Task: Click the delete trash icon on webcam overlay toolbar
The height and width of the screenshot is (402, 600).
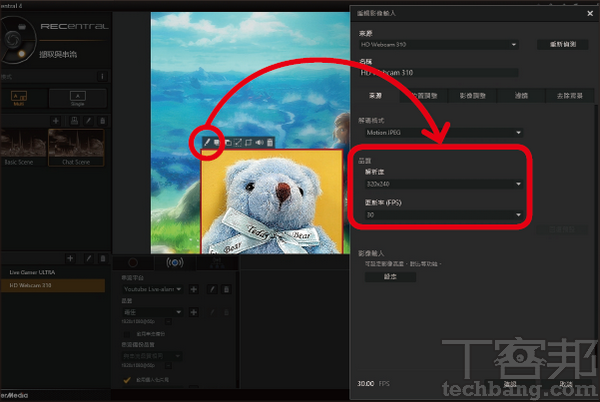Action: 270,143
